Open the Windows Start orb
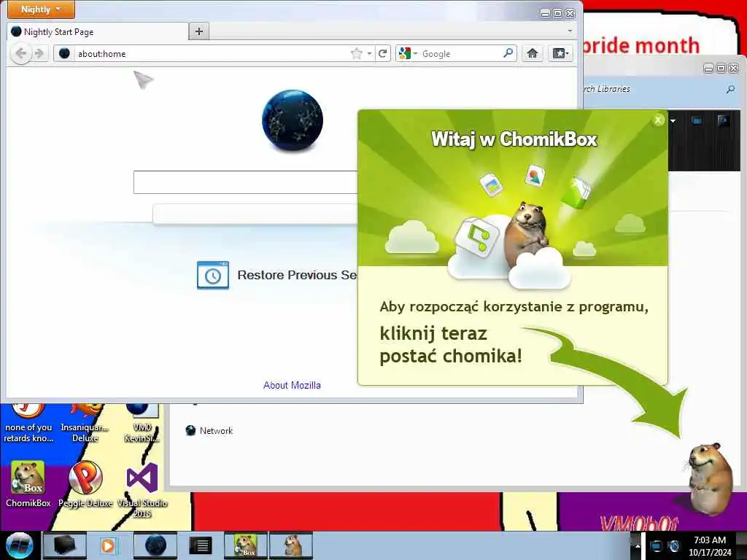This screenshot has width=747, height=560. coord(19,545)
